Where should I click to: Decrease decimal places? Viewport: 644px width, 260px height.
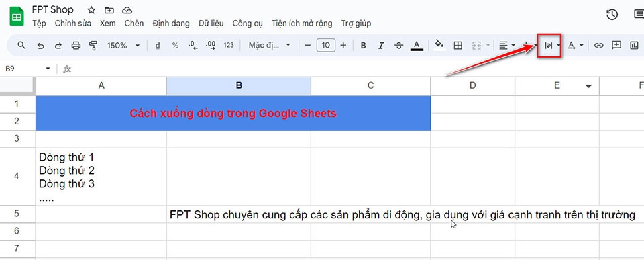(x=193, y=46)
